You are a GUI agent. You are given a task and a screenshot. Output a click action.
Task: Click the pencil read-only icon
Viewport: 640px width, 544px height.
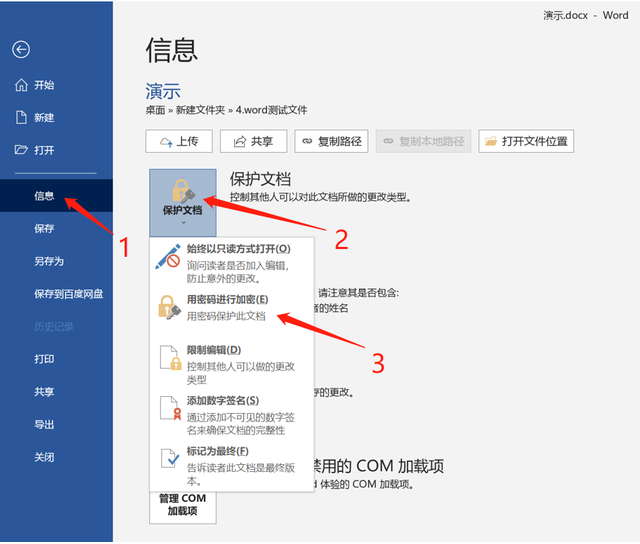(168, 256)
